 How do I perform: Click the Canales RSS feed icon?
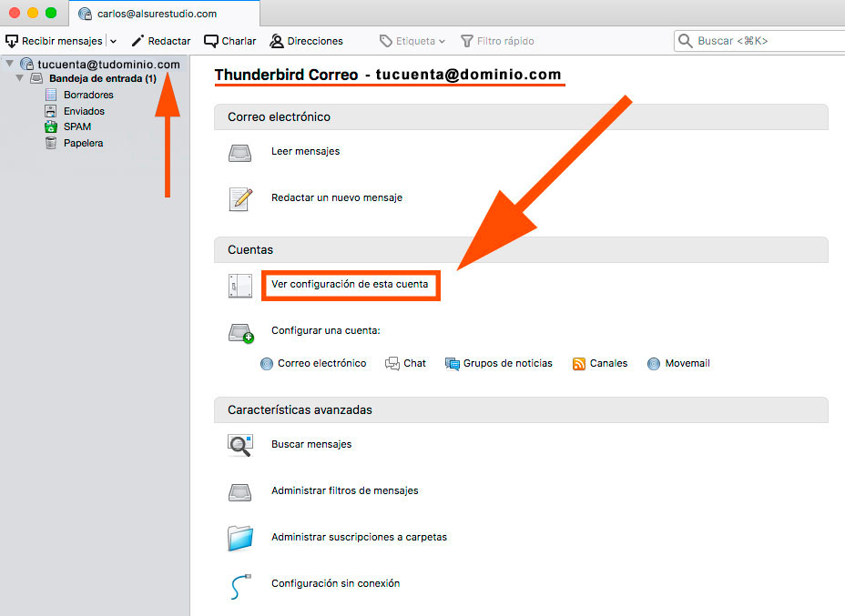coord(580,363)
